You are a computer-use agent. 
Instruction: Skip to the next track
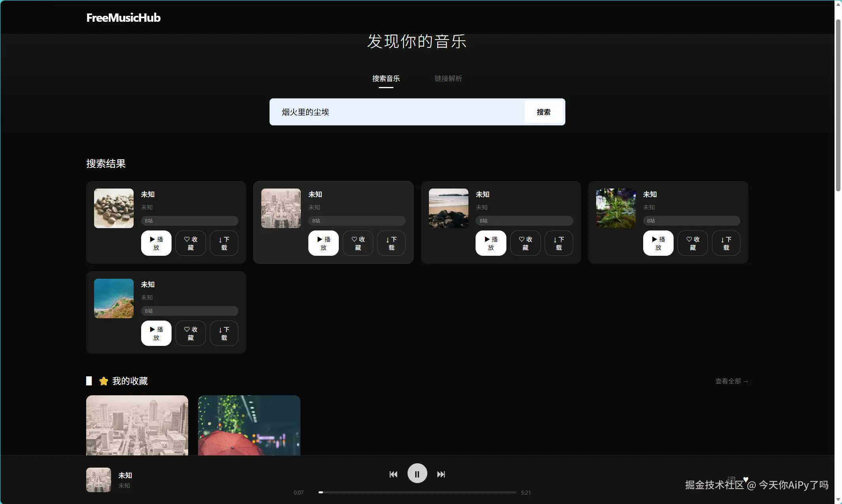point(441,474)
